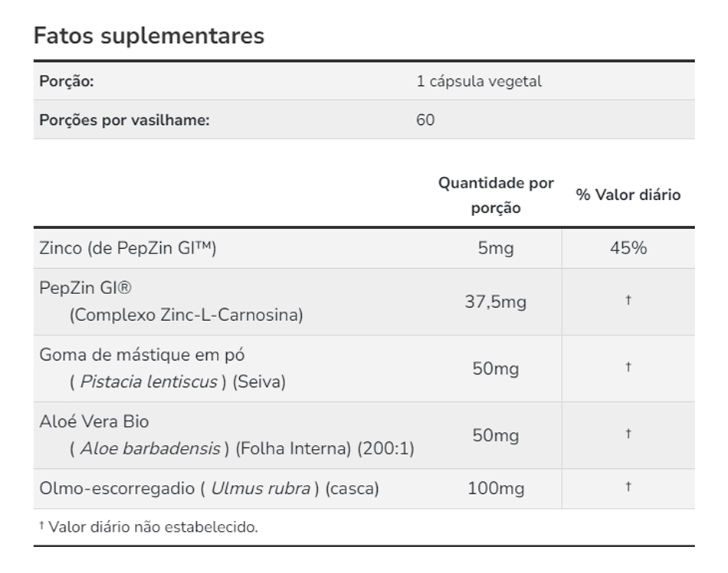Select the "100mg" amount cell
Image resolution: width=728 pixels, height=573 pixels.
(x=496, y=488)
